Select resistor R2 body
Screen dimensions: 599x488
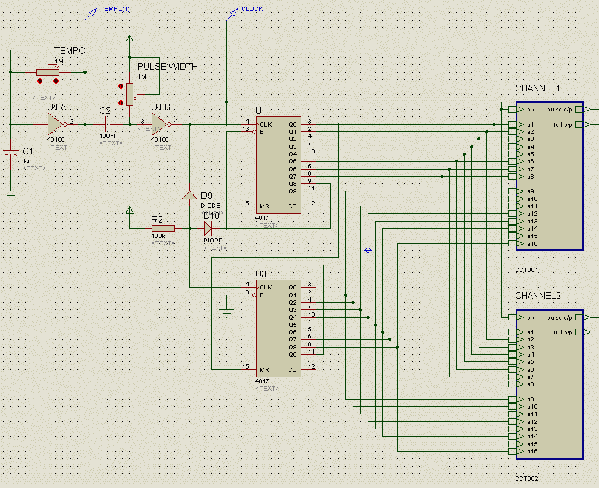pyautogui.click(x=164, y=229)
